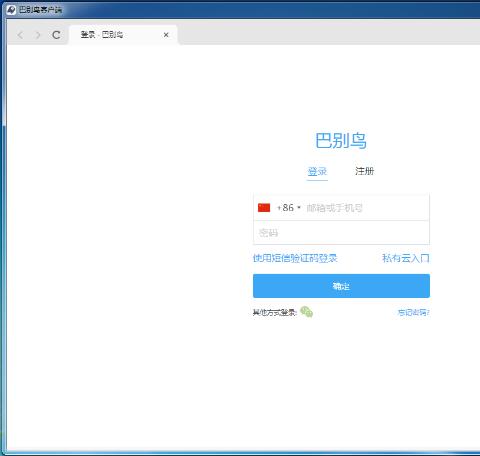Click the China flag icon

tap(264, 208)
